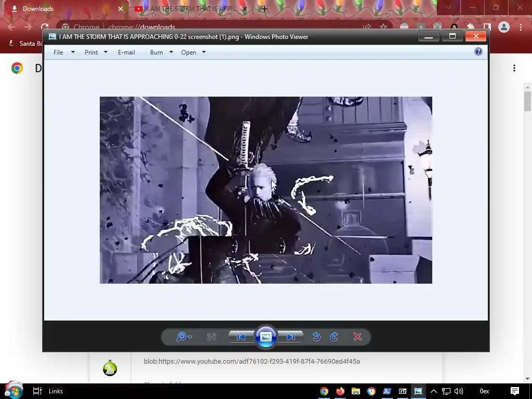Open the Santa bookmark in bookmarks bar
This screenshot has width=532, height=399.
[25, 44]
